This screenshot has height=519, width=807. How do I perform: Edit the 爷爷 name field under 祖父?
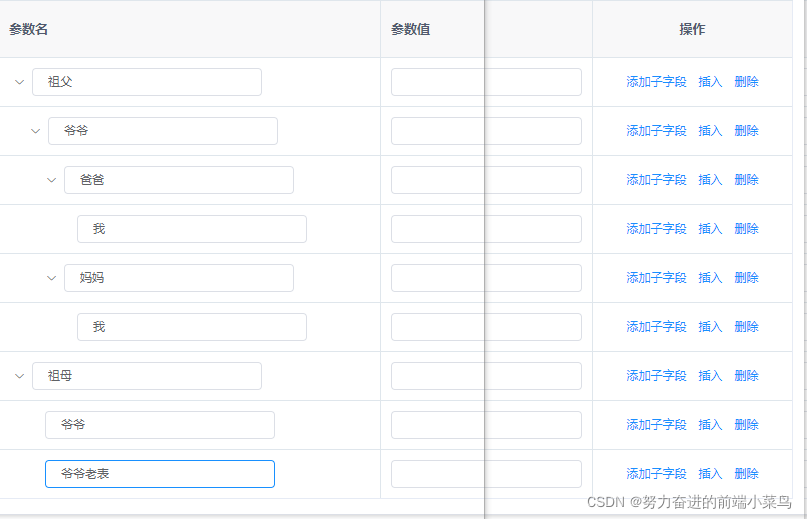tap(163, 131)
